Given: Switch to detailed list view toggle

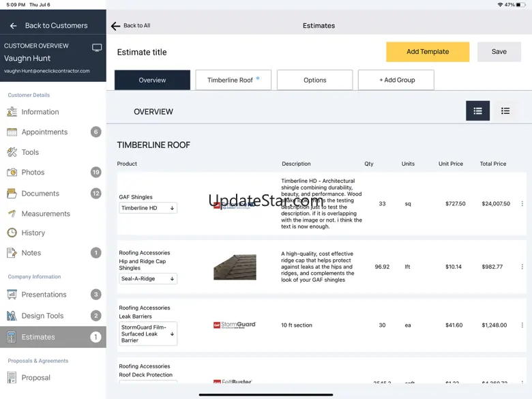Looking at the screenshot, I should (477, 111).
